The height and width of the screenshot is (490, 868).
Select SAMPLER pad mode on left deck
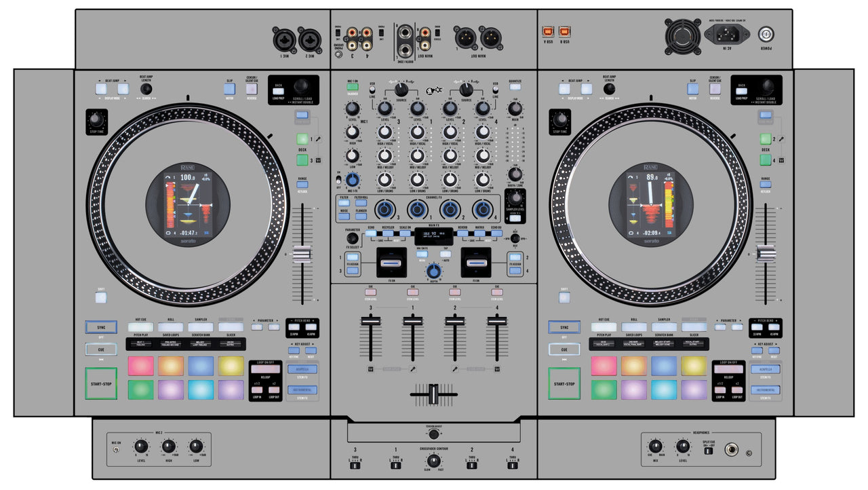pos(201,327)
